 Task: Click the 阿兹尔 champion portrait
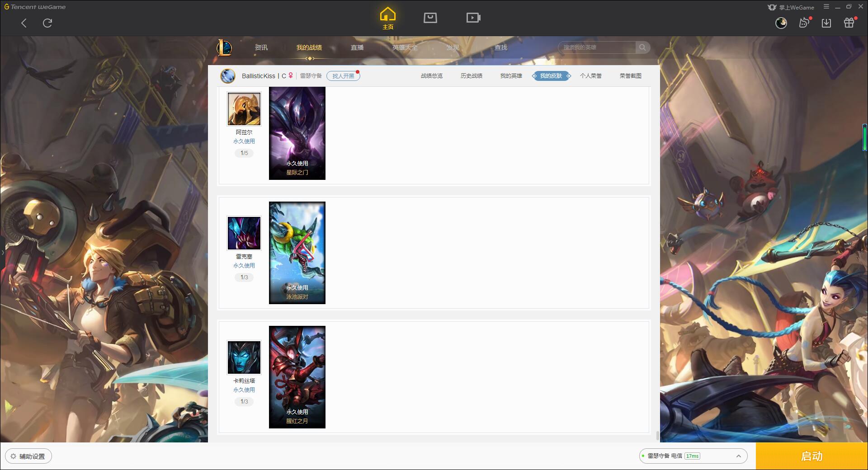(244, 109)
